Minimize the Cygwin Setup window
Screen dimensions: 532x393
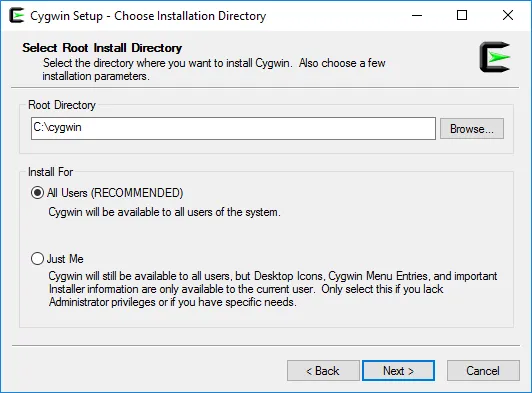pos(417,15)
